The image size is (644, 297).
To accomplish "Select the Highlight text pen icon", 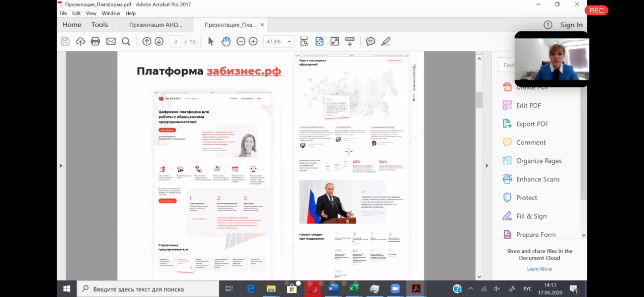I will 386,42.
